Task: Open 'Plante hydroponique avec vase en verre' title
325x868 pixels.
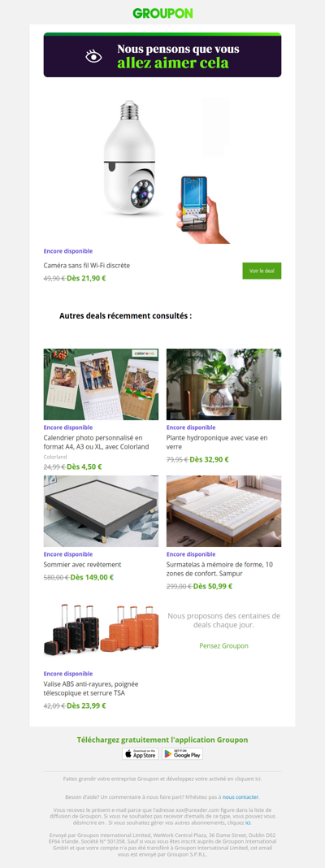Action: pyautogui.click(x=217, y=442)
